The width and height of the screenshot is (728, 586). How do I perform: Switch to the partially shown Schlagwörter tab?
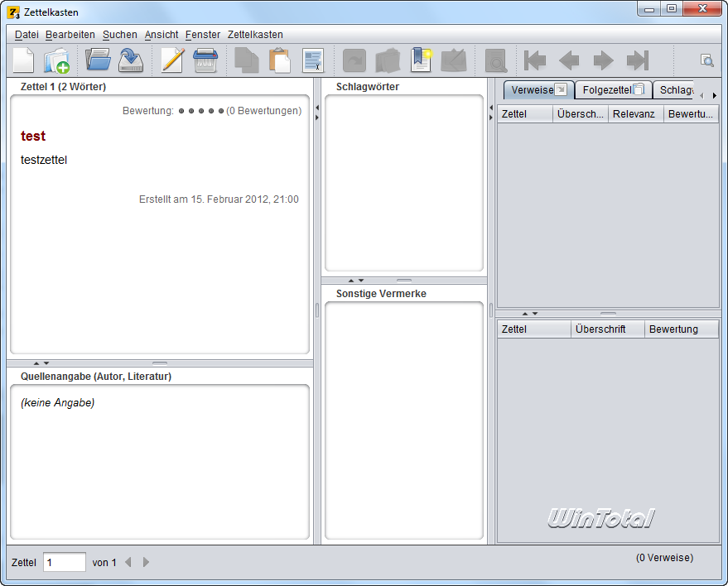point(673,90)
